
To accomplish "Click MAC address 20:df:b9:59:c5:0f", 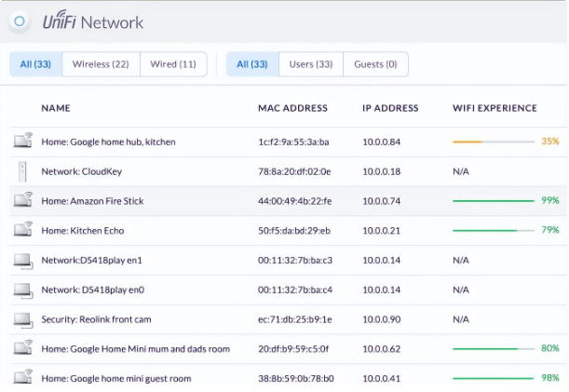I will point(293,349).
